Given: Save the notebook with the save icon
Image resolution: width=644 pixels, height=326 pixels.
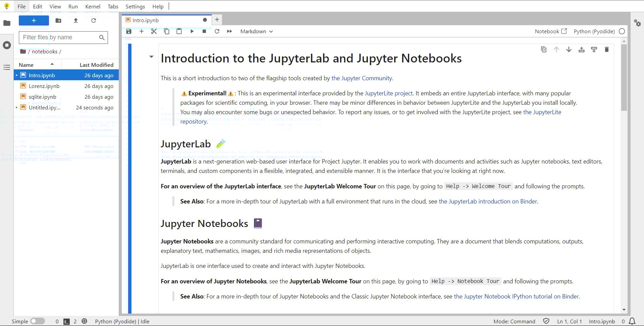Looking at the screenshot, I should coord(129,31).
